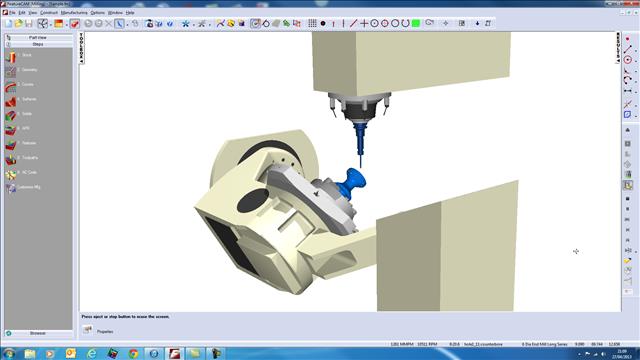Click the red checkmark toolbar icon
The image size is (640, 360).
(74, 24)
